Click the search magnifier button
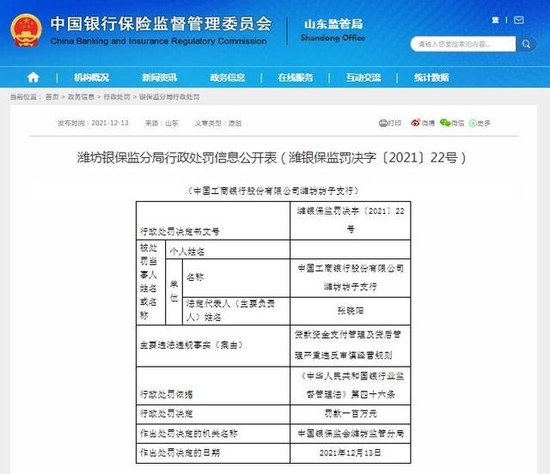 pyautogui.click(x=526, y=44)
